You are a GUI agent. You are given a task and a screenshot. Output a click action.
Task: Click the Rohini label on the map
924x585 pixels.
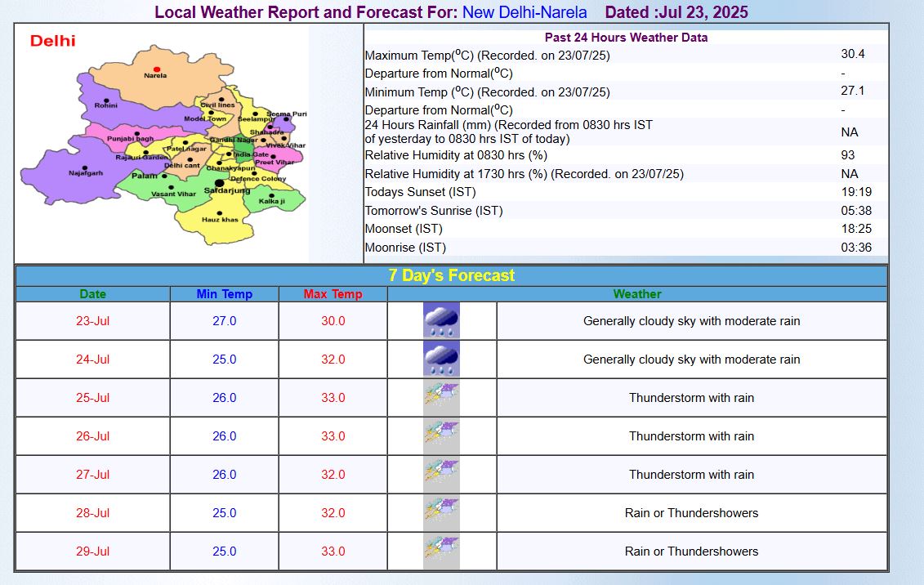(106, 106)
